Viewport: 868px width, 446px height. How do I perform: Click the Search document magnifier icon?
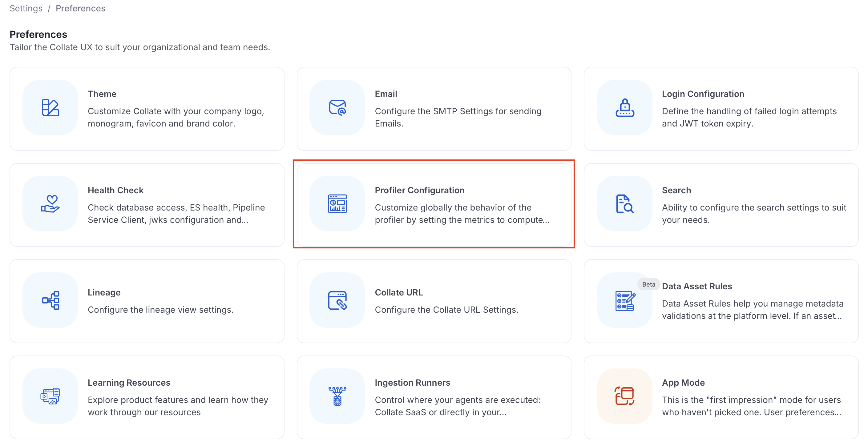coord(625,203)
